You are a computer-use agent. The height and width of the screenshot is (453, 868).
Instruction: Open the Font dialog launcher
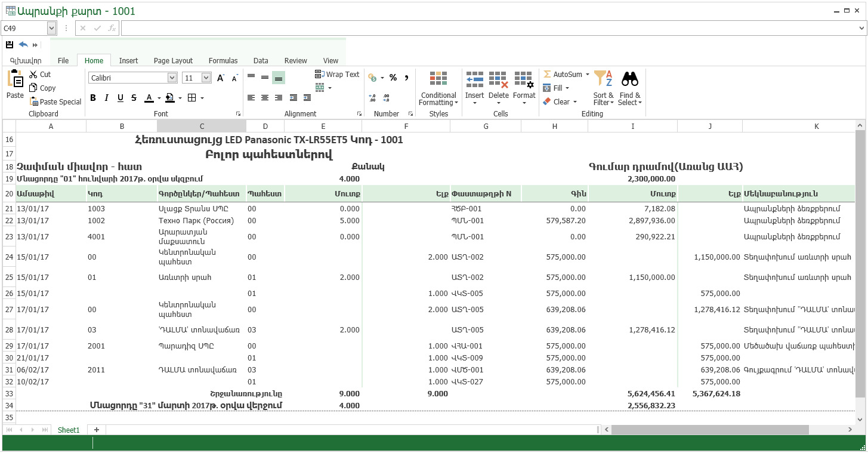click(x=238, y=113)
